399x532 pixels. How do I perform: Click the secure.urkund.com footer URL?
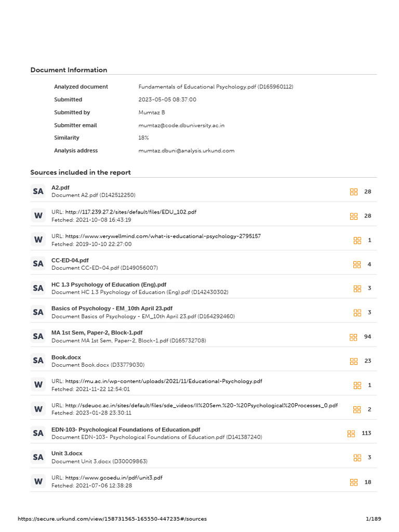pos(112,519)
